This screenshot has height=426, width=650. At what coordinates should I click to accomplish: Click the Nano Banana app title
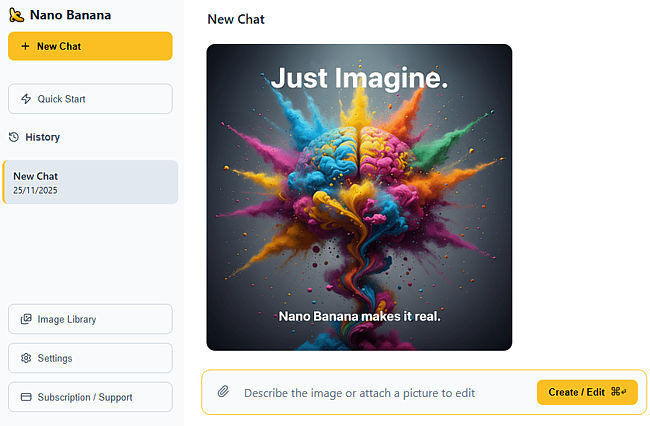(x=70, y=15)
